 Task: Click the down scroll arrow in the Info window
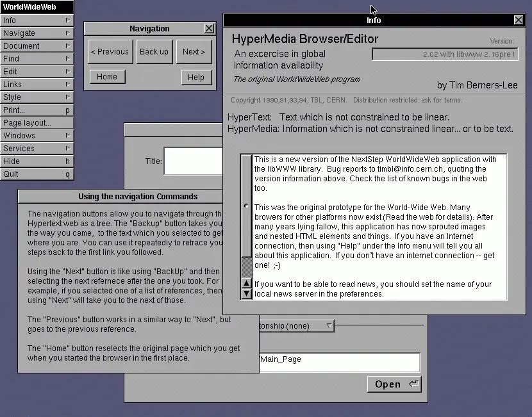pyautogui.click(x=246, y=293)
